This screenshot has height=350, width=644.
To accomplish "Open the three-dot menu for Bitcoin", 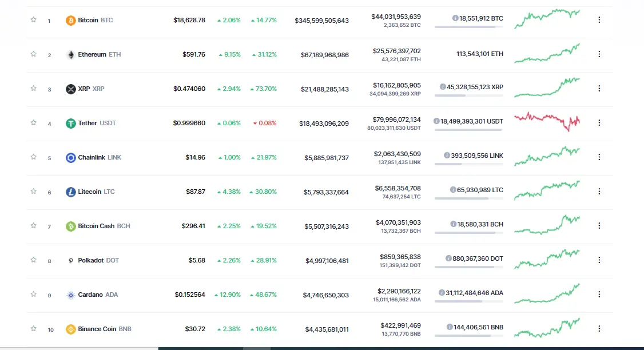I will click(599, 19).
